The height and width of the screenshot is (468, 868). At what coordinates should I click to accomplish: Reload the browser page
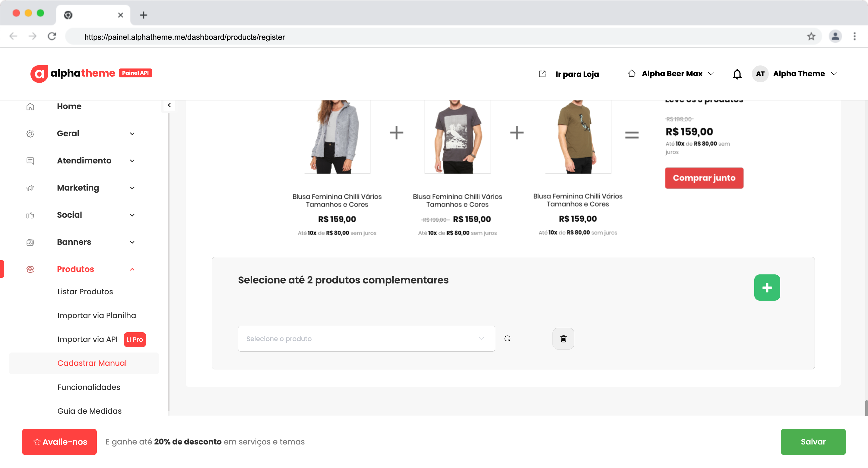[52, 36]
